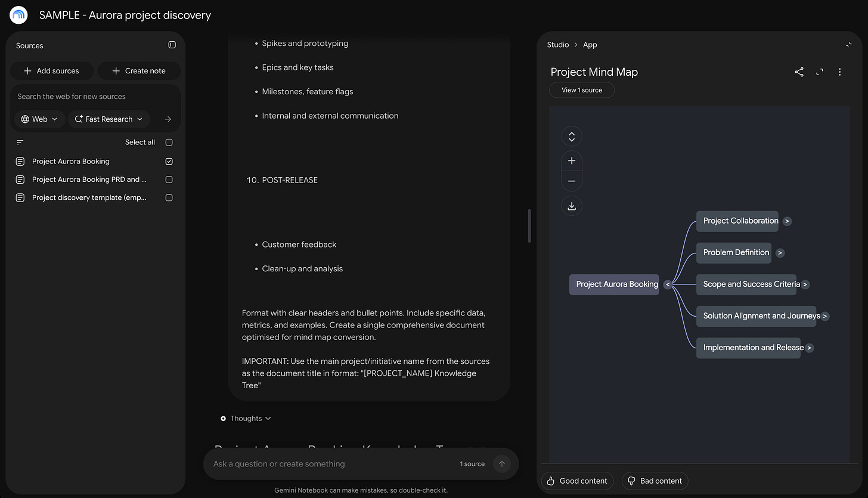Image resolution: width=868 pixels, height=498 pixels.
Task: Check the Select all checkbox
Action: [169, 143]
